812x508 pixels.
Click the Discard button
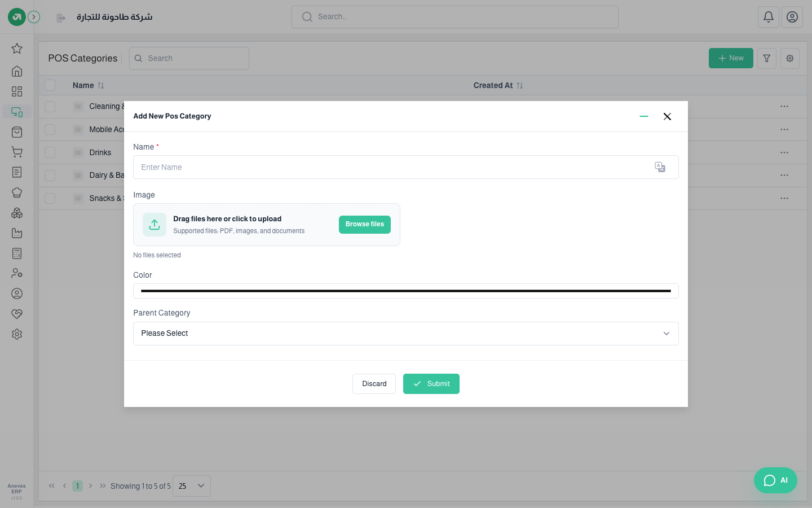tap(374, 384)
